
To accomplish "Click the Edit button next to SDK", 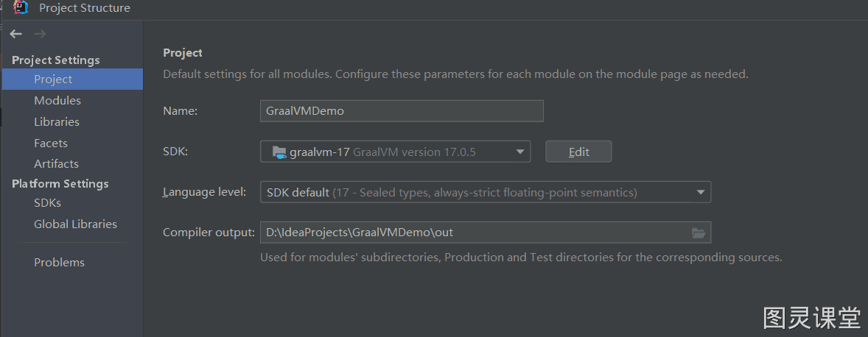I will 578,152.
